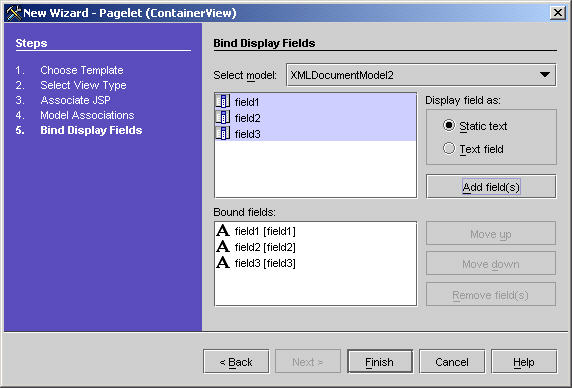The height and width of the screenshot is (388, 572).
Task: Open Help for this wizard
Action: 524,362
